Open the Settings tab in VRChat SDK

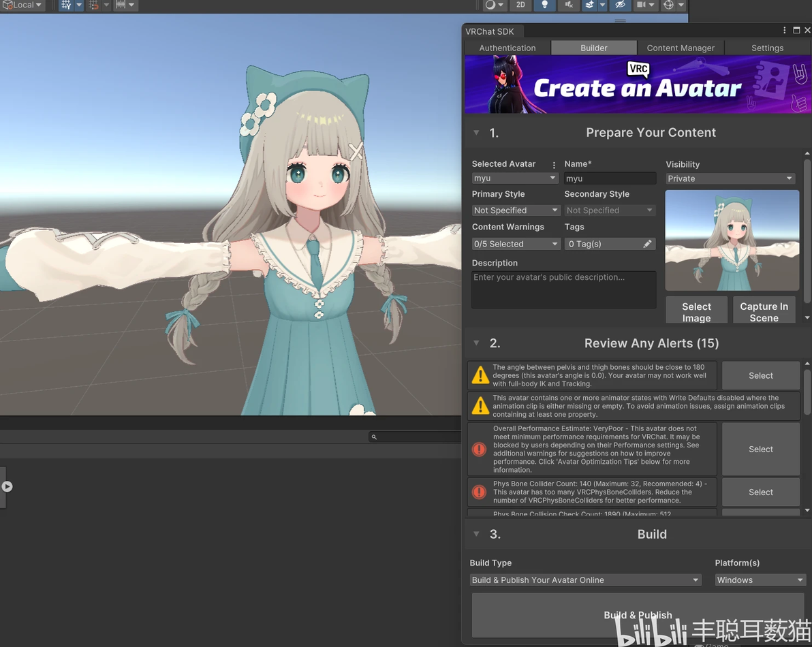click(x=767, y=48)
